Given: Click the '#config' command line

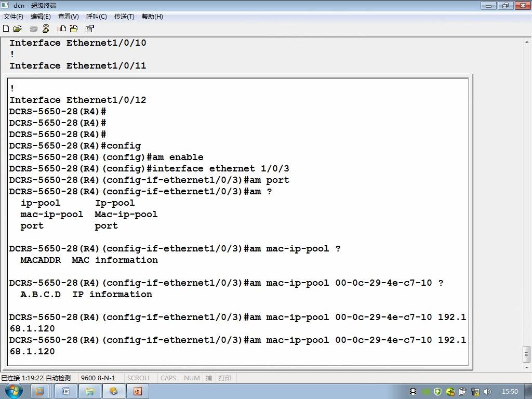Looking at the screenshot, I should tap(75, 146).
